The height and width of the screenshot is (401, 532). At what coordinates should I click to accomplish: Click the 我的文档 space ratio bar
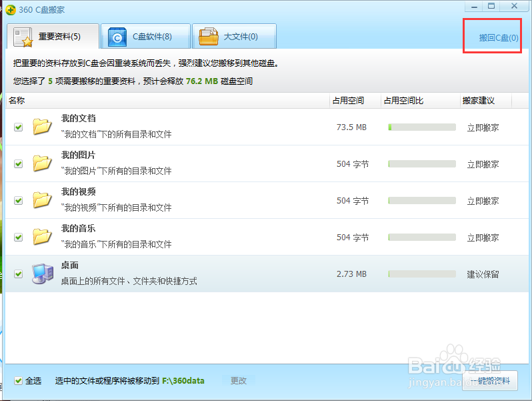[422, 127]
